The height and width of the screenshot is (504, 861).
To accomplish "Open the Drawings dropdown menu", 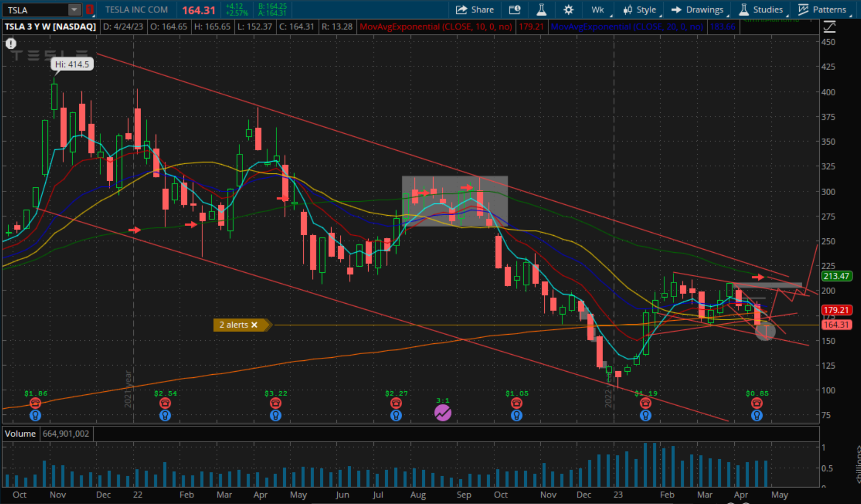I will pos(699,10).
